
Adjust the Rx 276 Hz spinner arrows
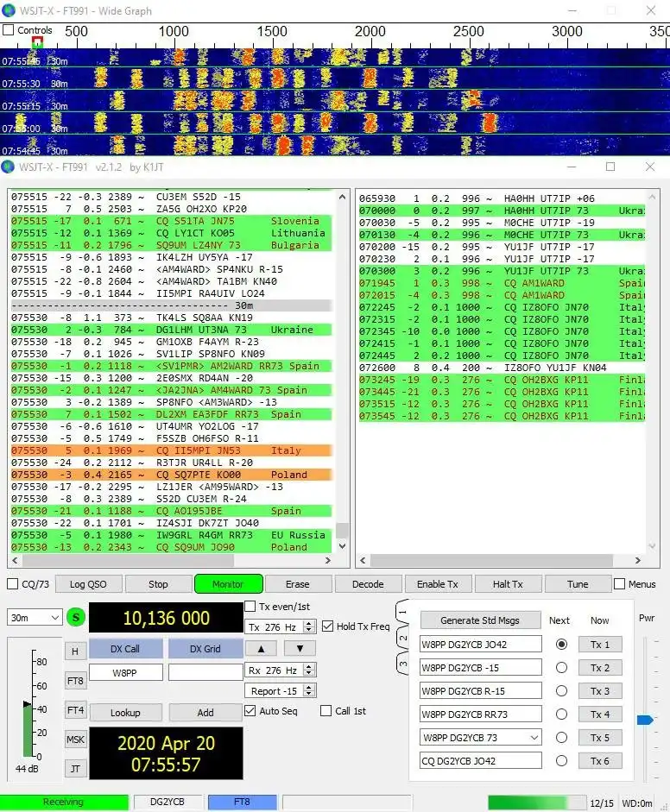tap(309, 670)
